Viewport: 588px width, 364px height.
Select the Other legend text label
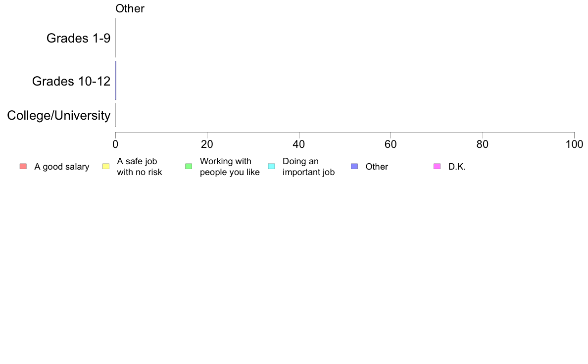coord(377,167)
